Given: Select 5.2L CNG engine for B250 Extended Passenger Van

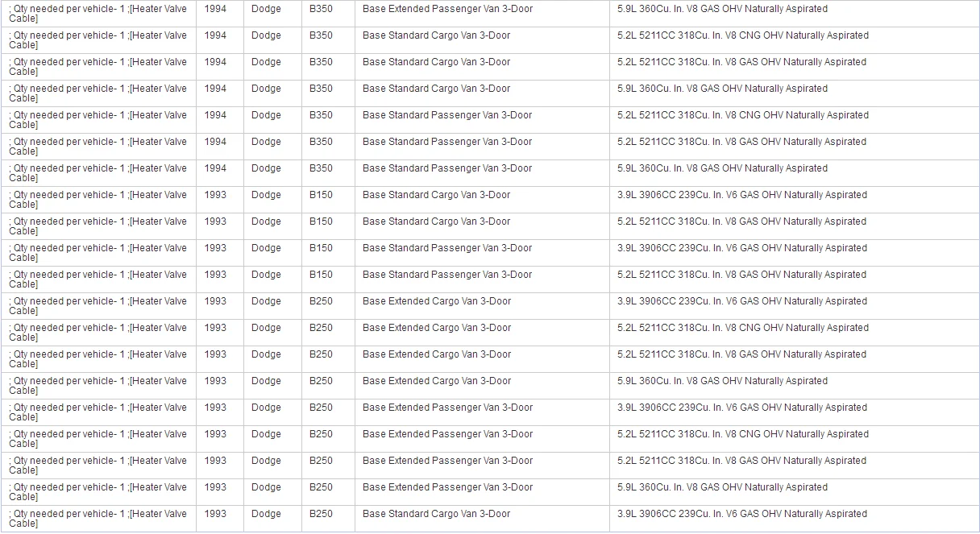Looking at the screenshot, I should tap(743, 434).
